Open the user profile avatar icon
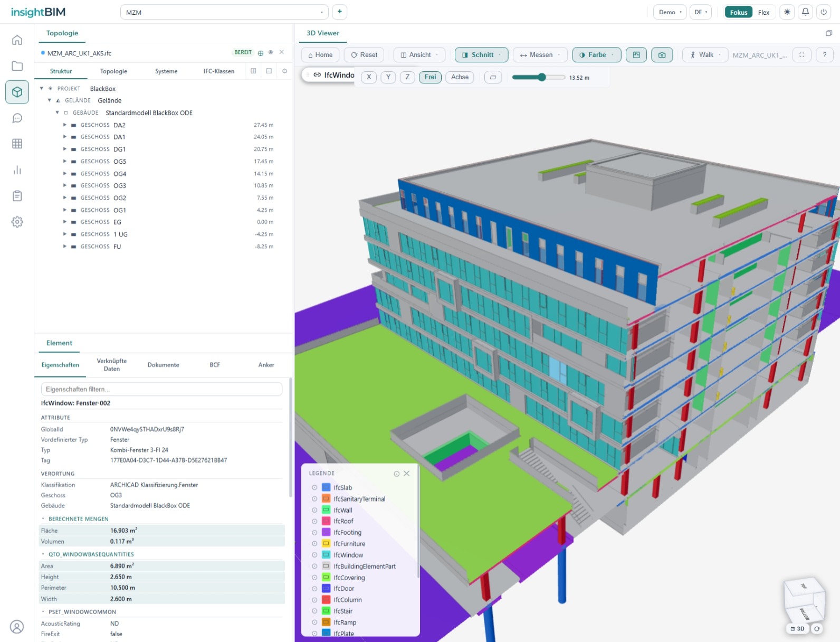The image size is (840, 642). [17, 627]
